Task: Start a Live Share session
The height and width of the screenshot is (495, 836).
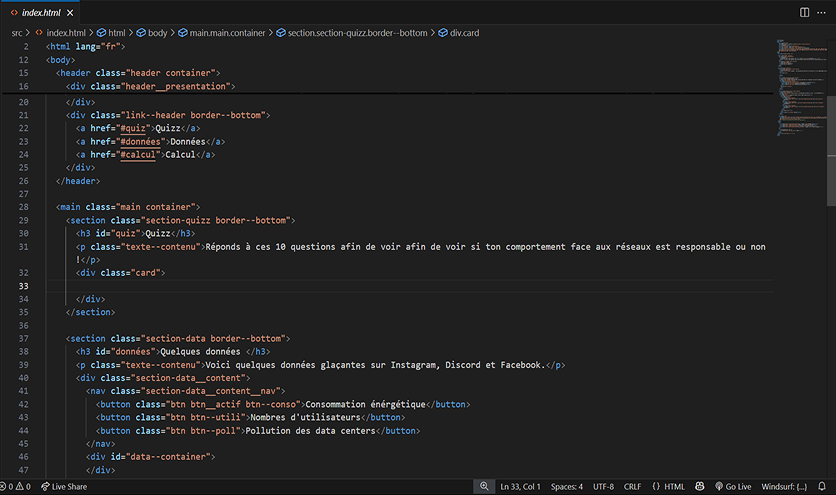Action: (64, 486)
